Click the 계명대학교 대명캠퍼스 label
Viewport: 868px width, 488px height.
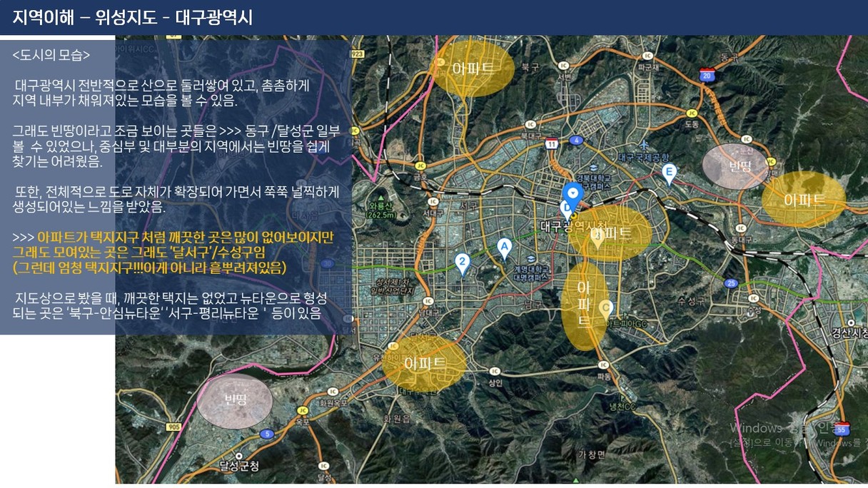click(x=530, y=272)
